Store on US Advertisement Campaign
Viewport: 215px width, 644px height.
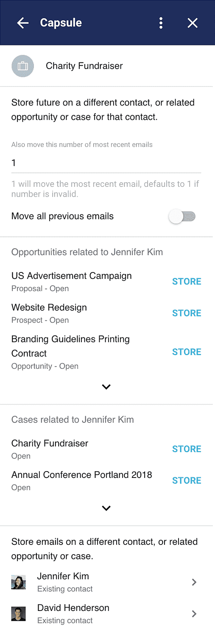187,282
